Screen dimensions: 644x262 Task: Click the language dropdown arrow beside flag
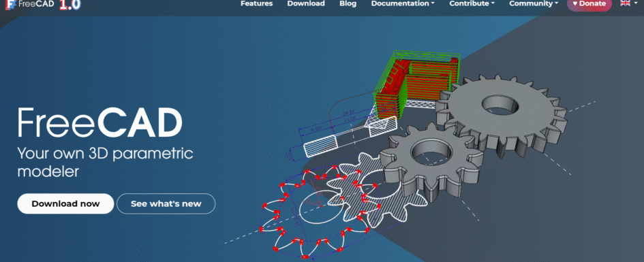[635, 3]
